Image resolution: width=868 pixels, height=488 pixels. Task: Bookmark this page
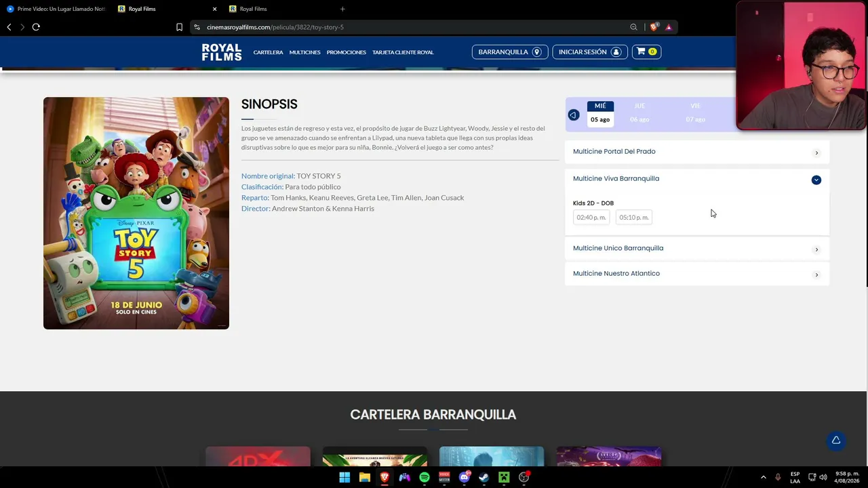pos(179,27)
